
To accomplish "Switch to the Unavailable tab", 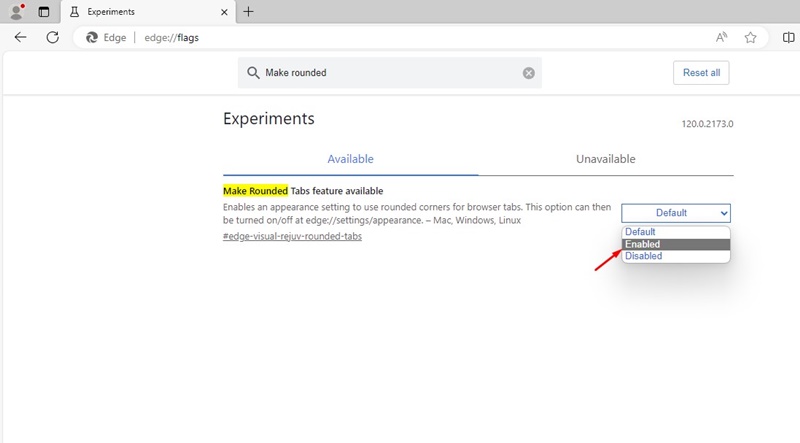I will coord(606,159).
